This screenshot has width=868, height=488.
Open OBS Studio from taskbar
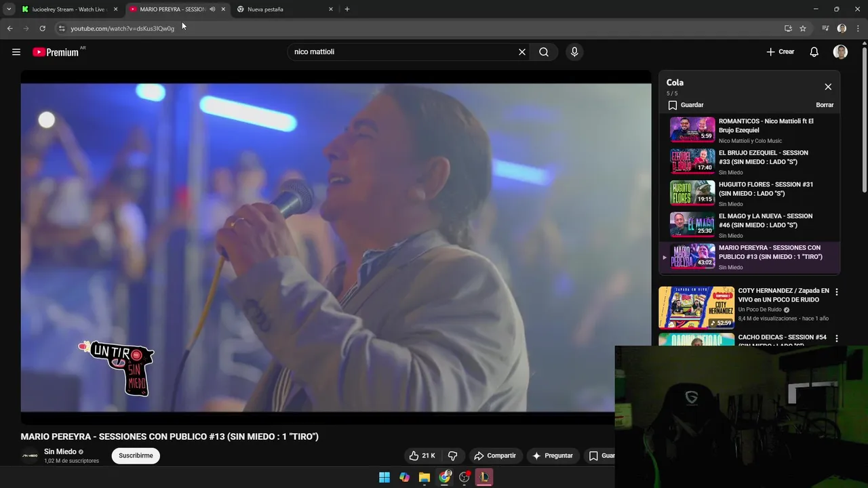465,477
